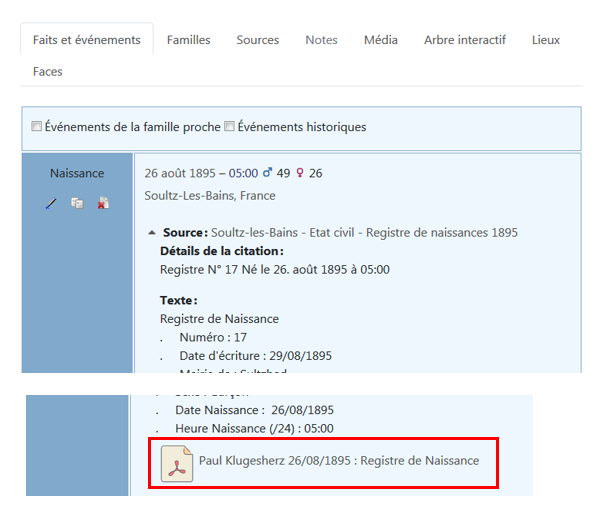Open the Sources tab
Screen dimensions: 608x521
point(257,40)
